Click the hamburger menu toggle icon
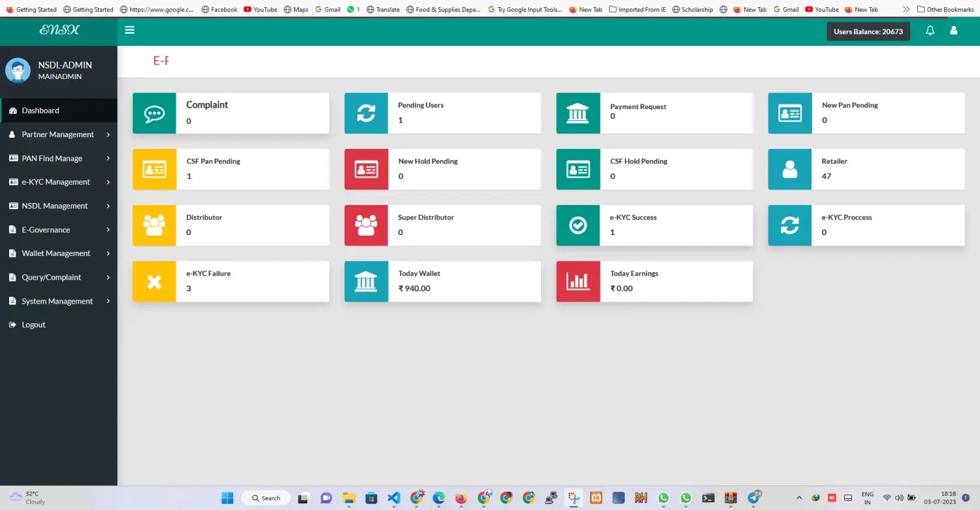 (x=129, y=30)
